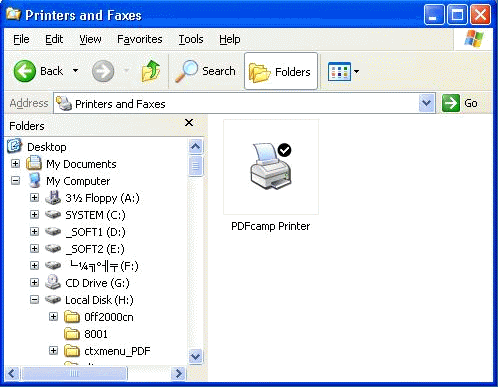Open the Help menu
This screenshot has width=498, height=387.
click(230, 39)
